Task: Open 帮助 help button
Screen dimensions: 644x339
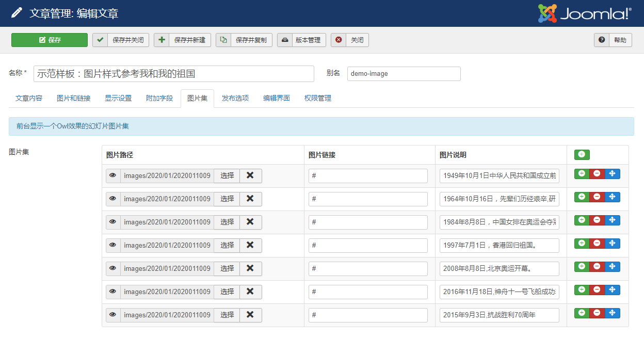Action: pos(613,40)
